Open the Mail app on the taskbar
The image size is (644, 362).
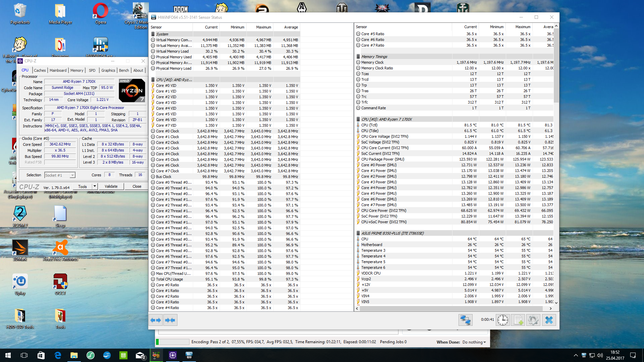click(x=140, y=355)
